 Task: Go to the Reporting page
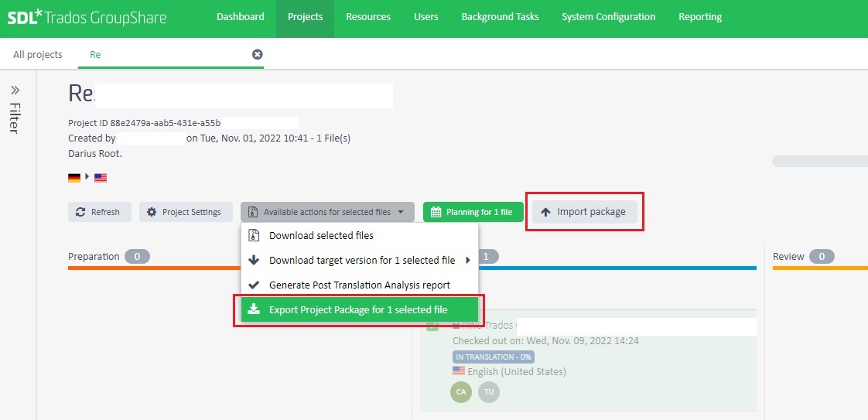tap(700, 16)
